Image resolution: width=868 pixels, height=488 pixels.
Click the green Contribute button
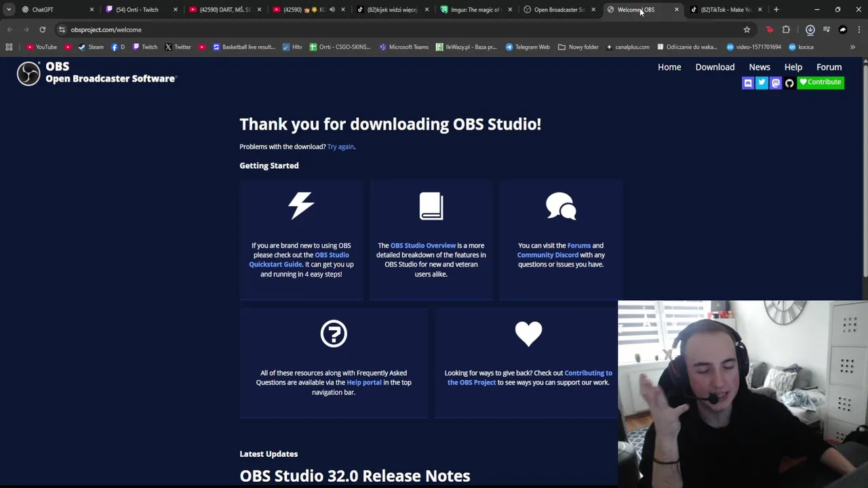(821, 82)
